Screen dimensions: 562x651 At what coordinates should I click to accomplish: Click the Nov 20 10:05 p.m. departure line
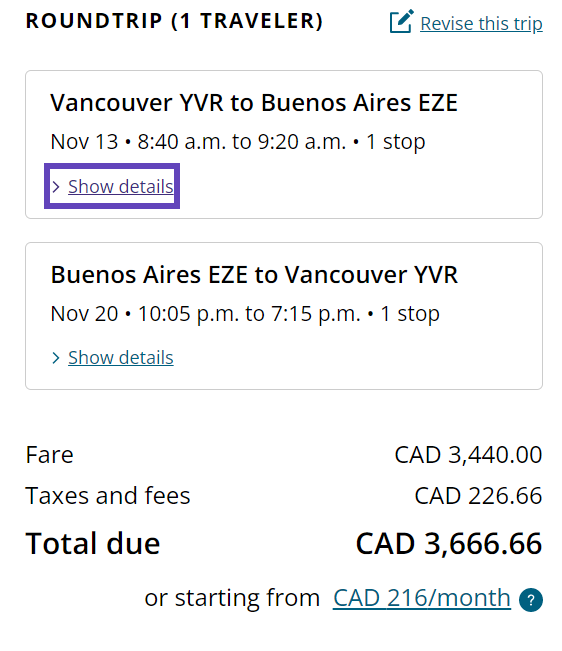pos(245,314)
